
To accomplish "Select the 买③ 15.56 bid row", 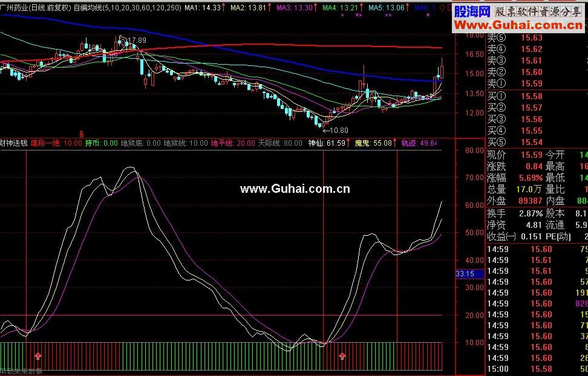I will (537, 119).
